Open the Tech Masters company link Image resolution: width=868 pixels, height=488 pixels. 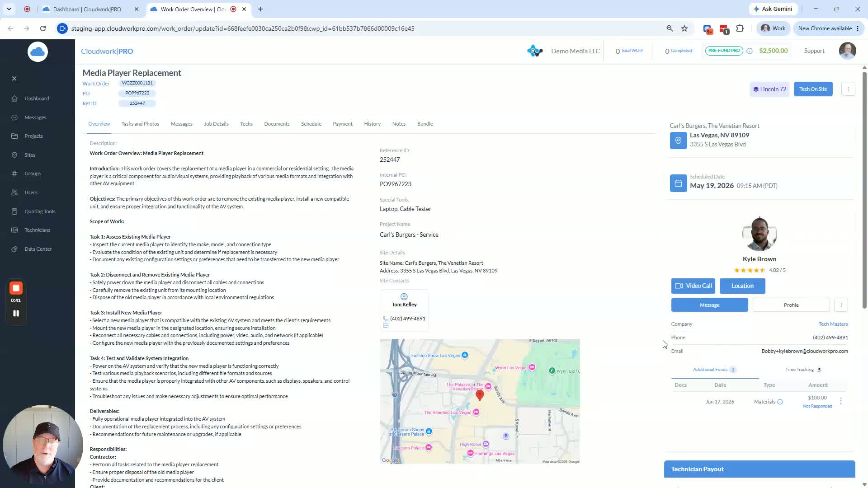833,324
